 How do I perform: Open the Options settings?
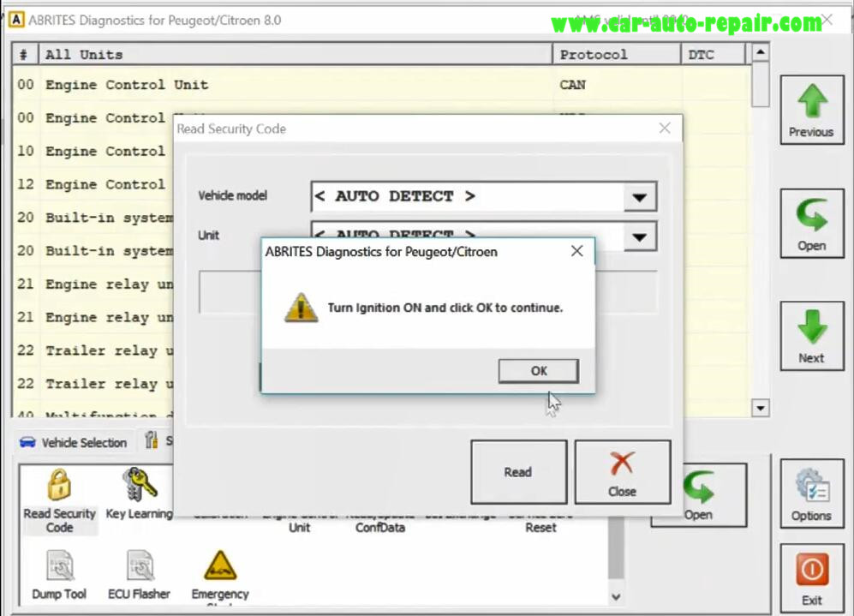click(x=811, y=494)
